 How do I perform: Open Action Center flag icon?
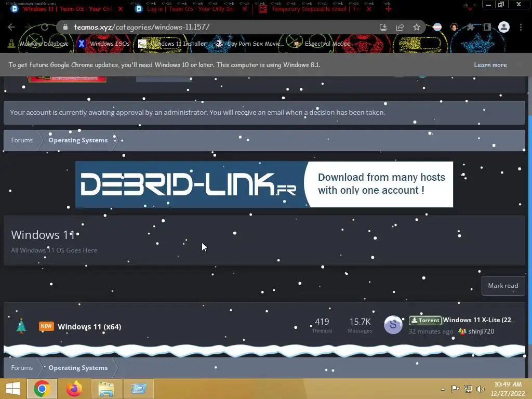click(455, 389)
